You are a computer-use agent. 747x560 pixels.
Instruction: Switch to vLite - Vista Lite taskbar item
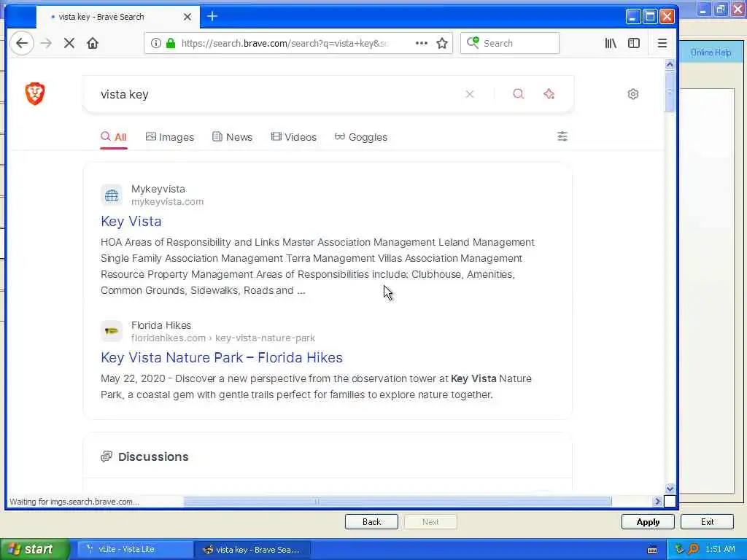tap(134, 549)
